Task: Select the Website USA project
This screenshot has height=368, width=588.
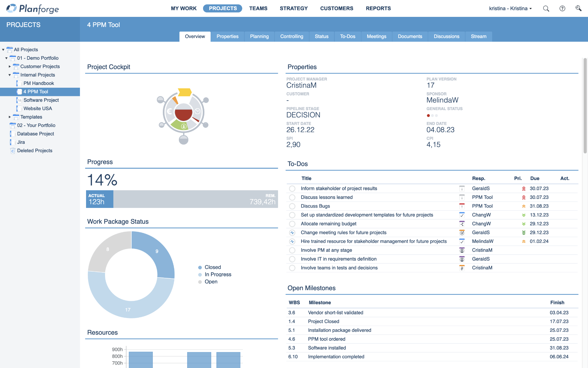Action: point(38,109)
